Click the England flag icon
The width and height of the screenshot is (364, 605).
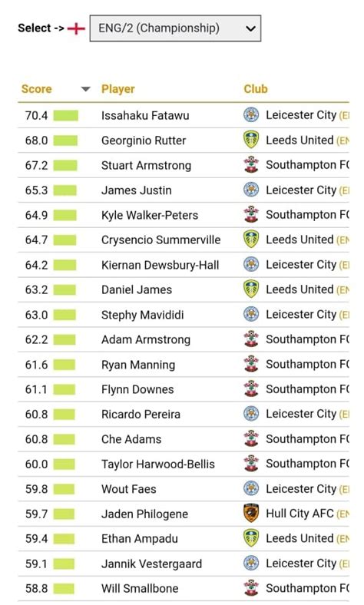coord(76,28)
